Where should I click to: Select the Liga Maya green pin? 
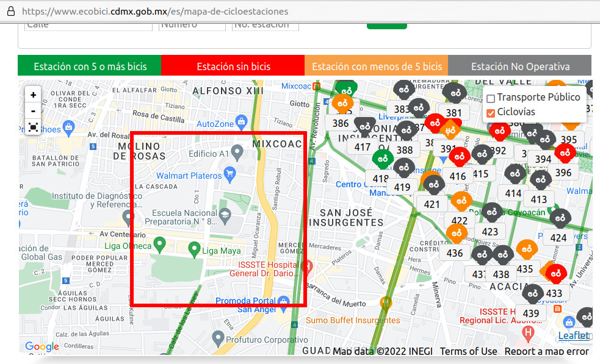(194, 250)
